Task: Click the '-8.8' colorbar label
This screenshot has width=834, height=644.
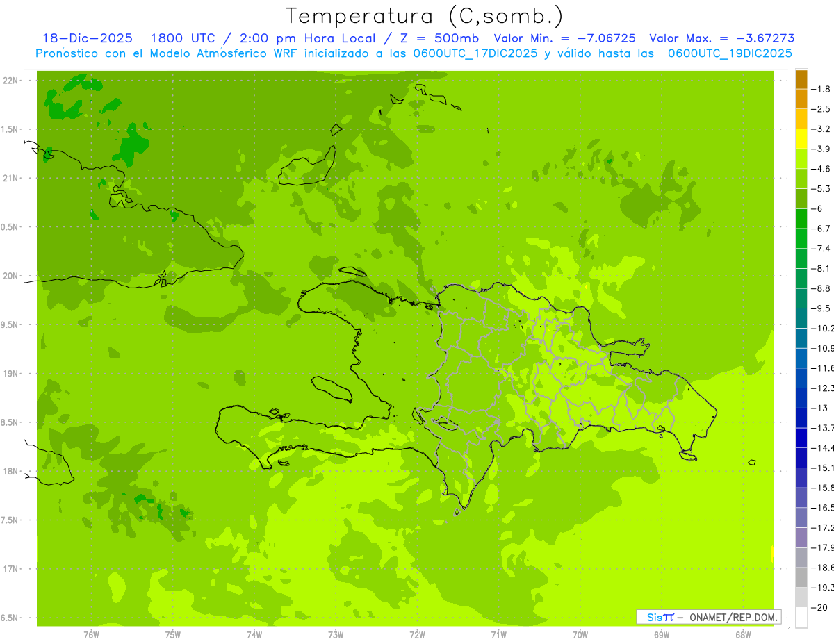Action: (822, 288)
